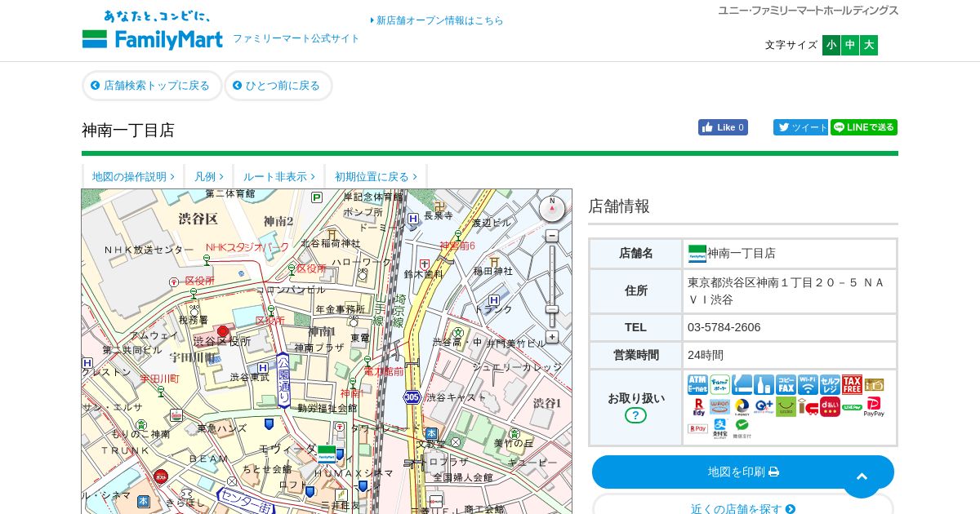The width and height of the screenshot is (980, 514).
Task: Select 初期位置に戻る to reset map
Action: pos(376,176)
